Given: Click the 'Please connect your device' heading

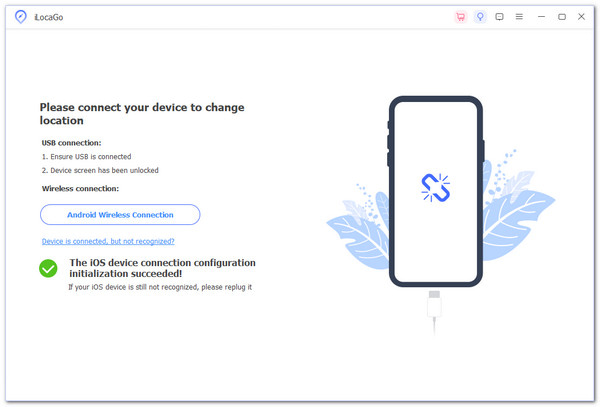Looking at the screenshot, I should click(x=141, y=113).
